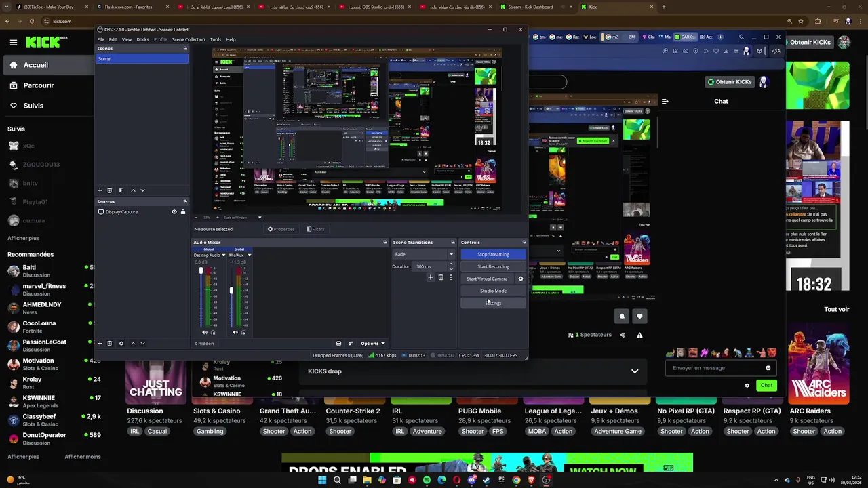
Task: Toggle monitoring headphones for Mic/Aux
Action: pyautogui.click(x=243, y=332)
